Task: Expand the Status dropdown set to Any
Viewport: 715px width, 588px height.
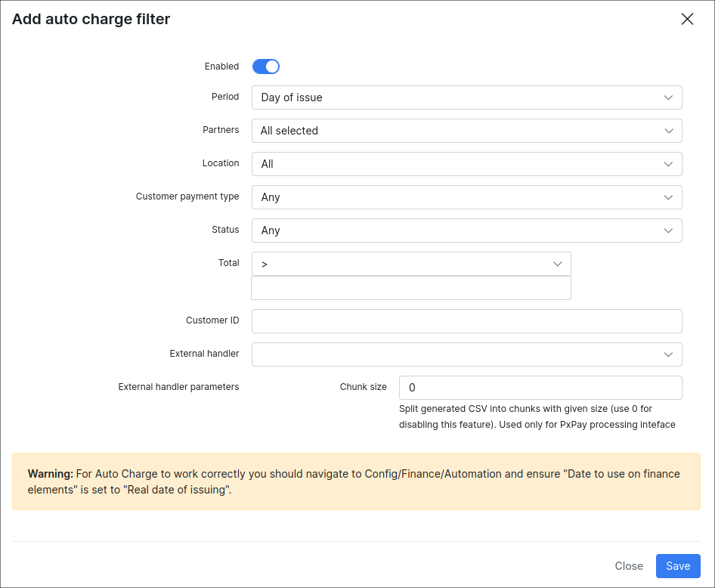Action: point(466,231)
